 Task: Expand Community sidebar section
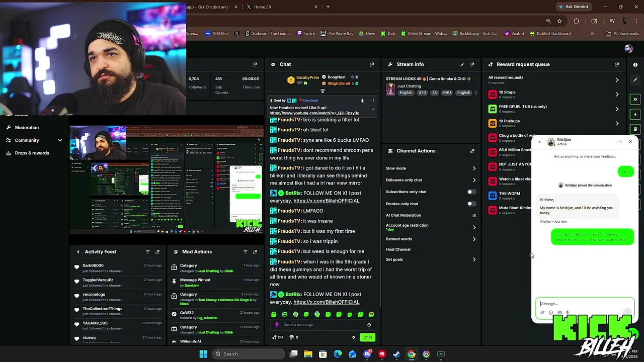coord(60,140)
